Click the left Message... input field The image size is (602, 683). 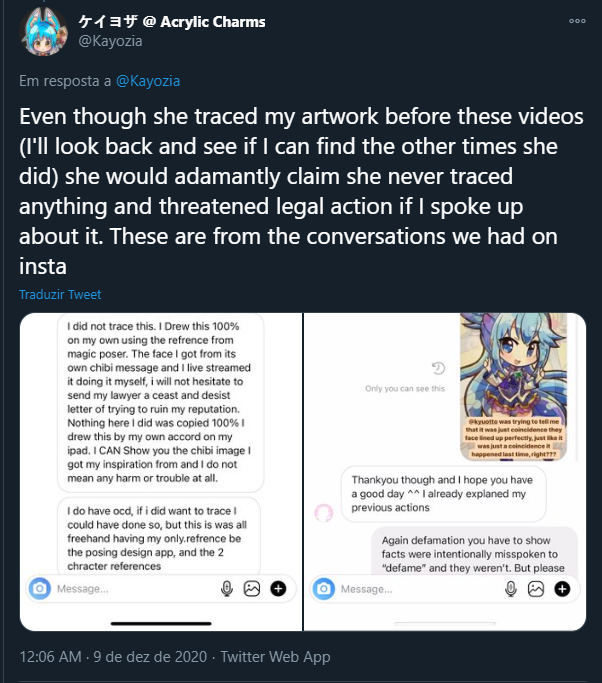coord(135,588)
